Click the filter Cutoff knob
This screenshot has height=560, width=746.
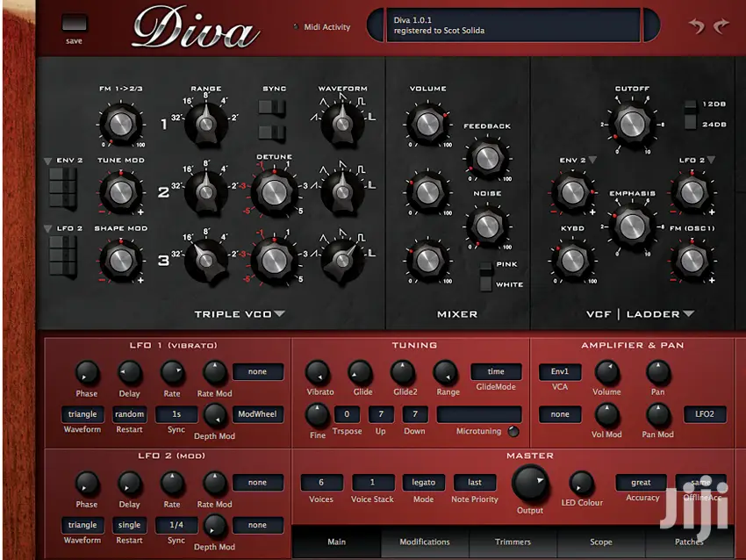632,124
